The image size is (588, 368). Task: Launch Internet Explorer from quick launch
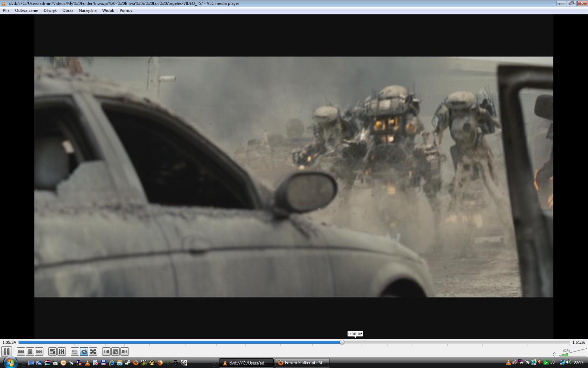point(112,363)
